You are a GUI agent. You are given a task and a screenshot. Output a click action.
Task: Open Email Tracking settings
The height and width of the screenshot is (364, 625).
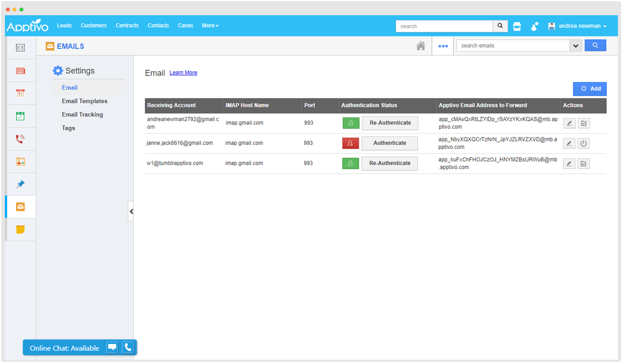tap(82, 115)
